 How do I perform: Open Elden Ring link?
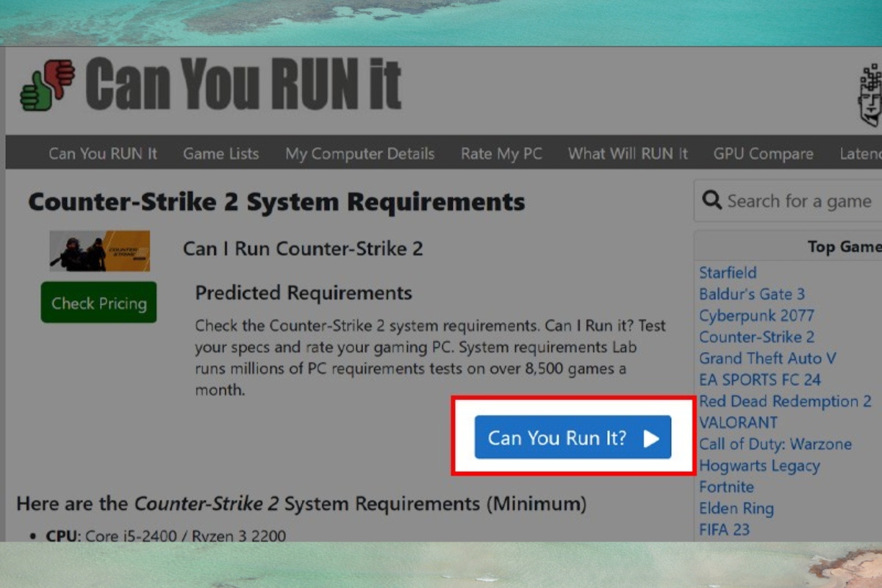[x=736, y=508]
